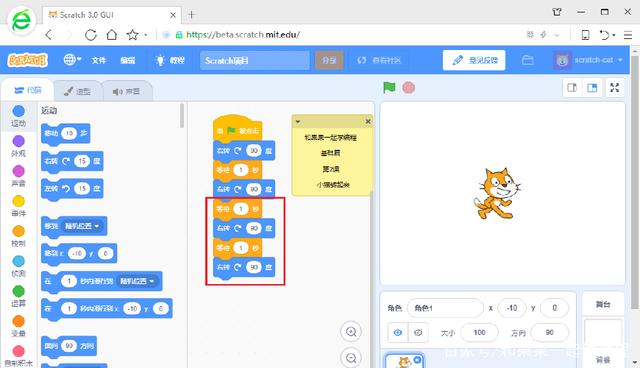The width and height of the screenshot is (640, 368).
Task: Click the sprite x position field
Action: click(512, 308)
